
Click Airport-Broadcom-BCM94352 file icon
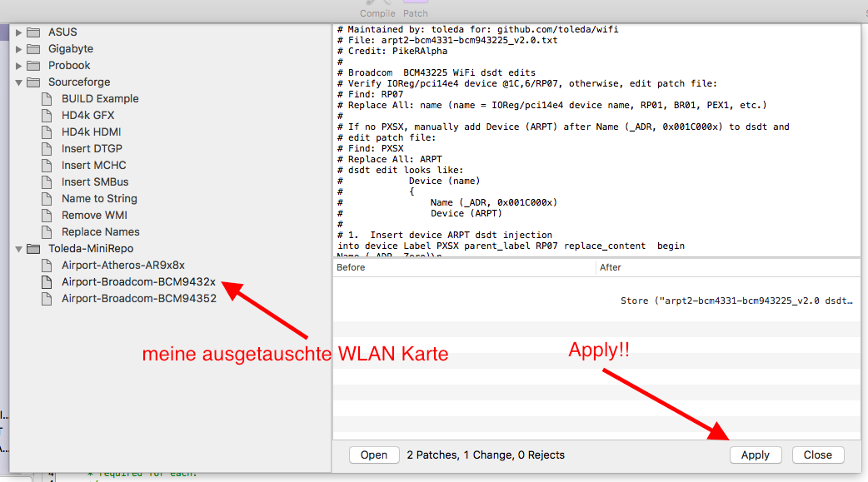point(47,298)
